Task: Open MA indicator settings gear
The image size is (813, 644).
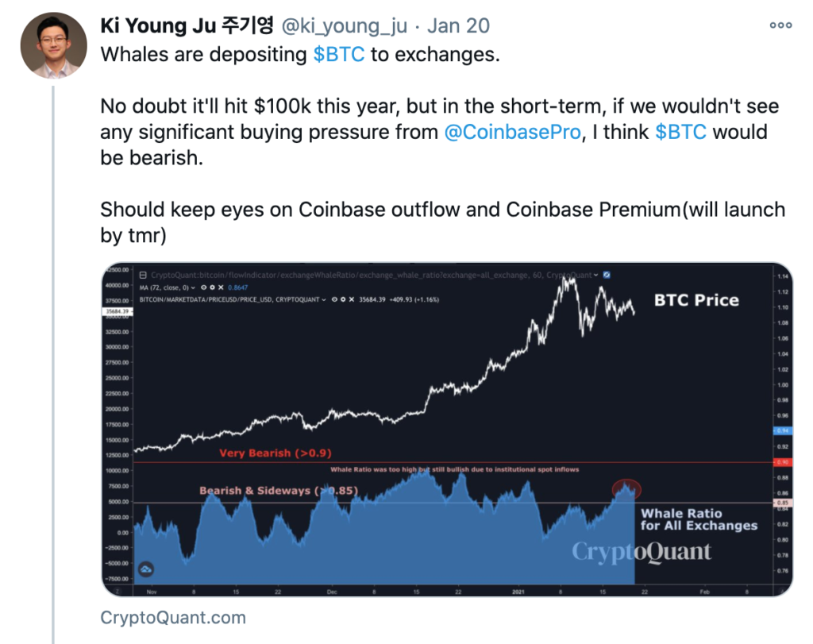Action: coord(212,287)
